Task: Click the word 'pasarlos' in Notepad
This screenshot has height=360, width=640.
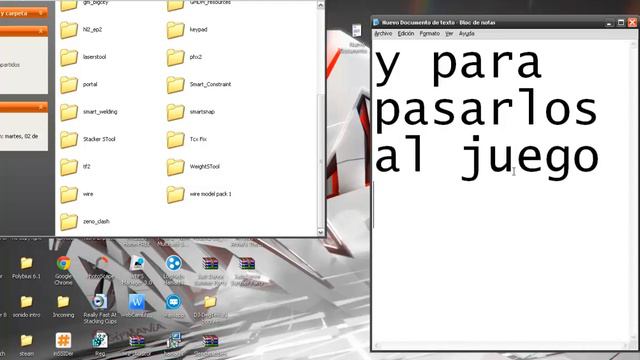Action: click(x=486, y=110)
